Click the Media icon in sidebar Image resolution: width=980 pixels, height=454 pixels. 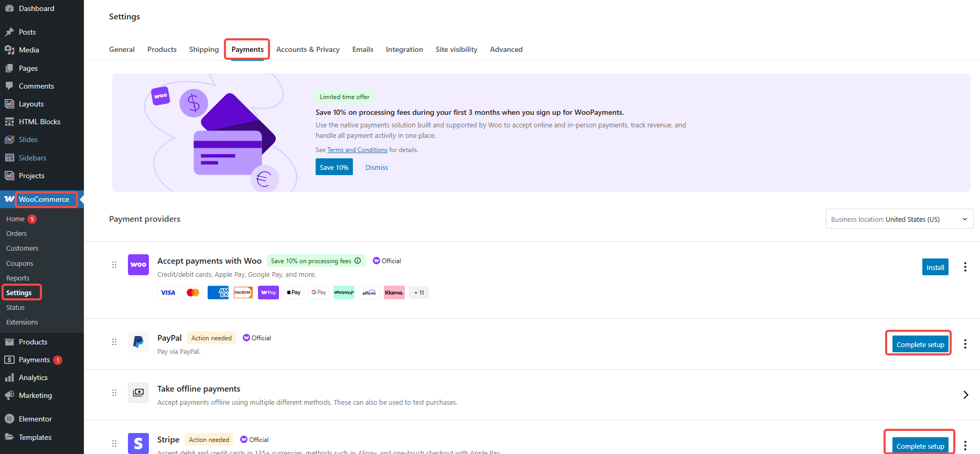click(9, 50)
